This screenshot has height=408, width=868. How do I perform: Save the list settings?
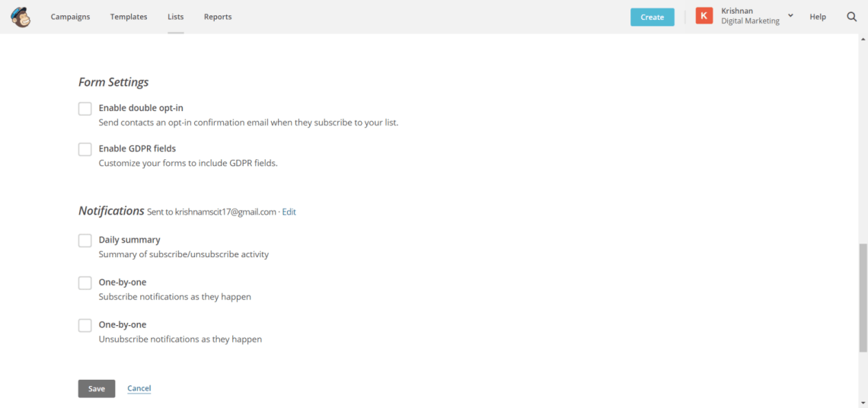pyautogui.click(x=97, y=389)
